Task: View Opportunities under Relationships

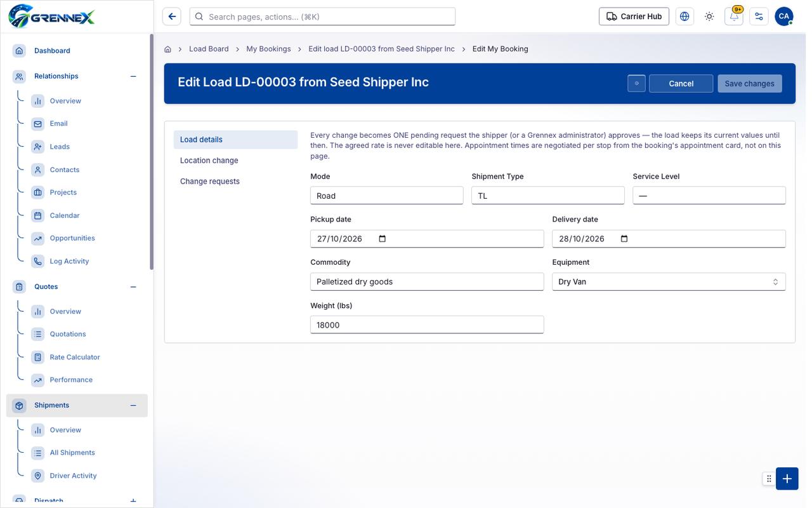Action: (x=72, y=238)
